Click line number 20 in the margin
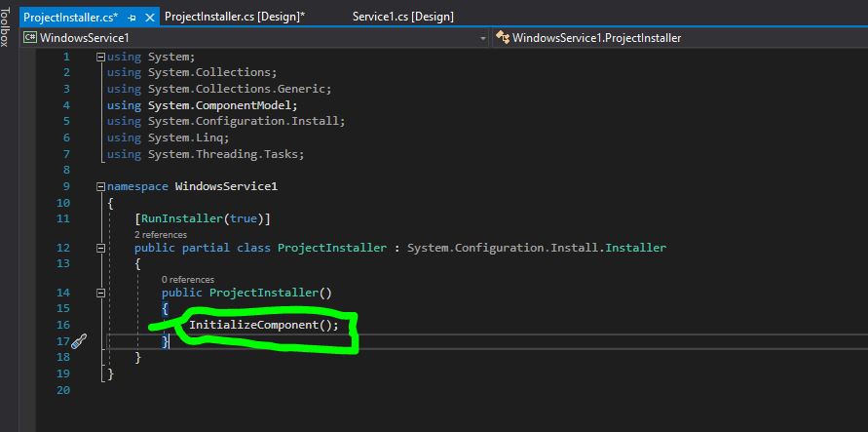The width and height of the screenshot is (868, 432). 63,390
